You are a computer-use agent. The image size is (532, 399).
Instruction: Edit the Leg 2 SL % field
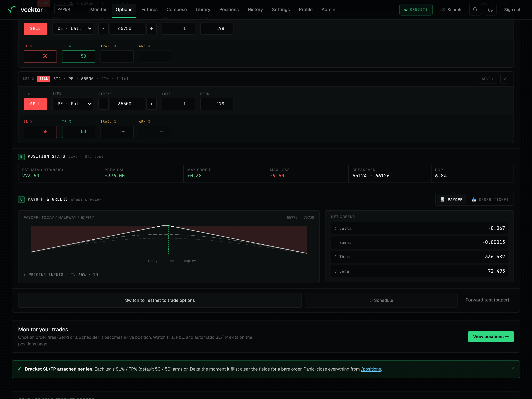pos(40,132)
